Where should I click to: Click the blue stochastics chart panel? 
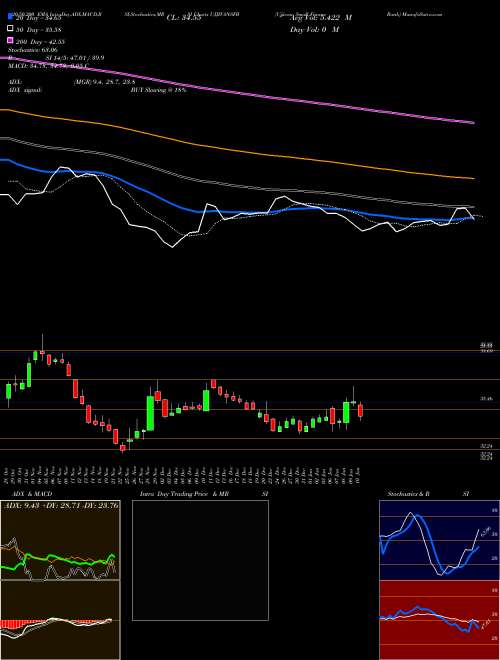coord(439,540)
